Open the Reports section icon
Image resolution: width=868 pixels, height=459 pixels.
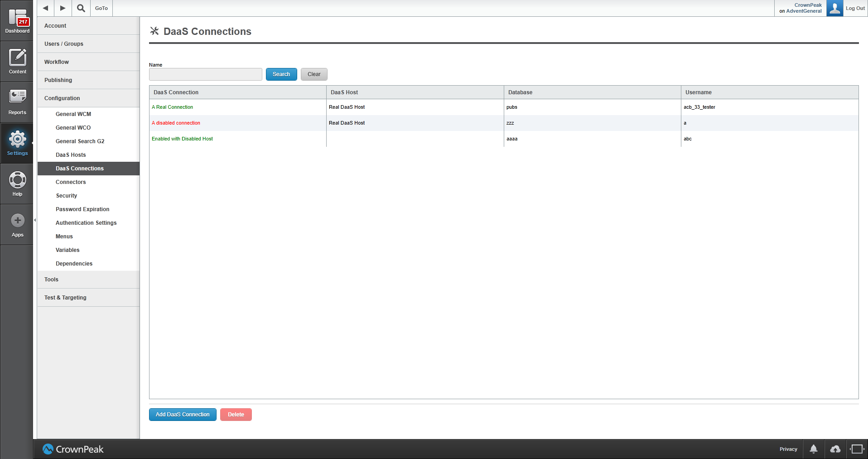pos(17,102)
